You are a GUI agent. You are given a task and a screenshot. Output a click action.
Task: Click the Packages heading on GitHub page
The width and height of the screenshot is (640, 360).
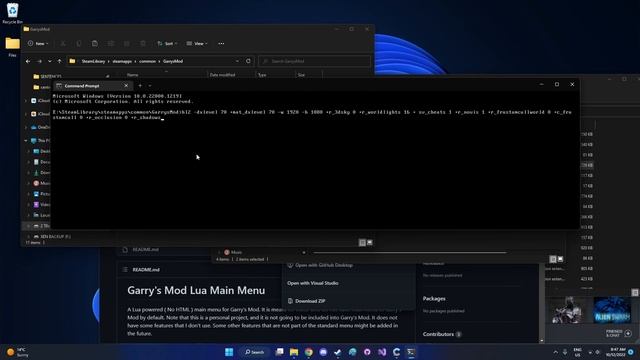point(434,299)
